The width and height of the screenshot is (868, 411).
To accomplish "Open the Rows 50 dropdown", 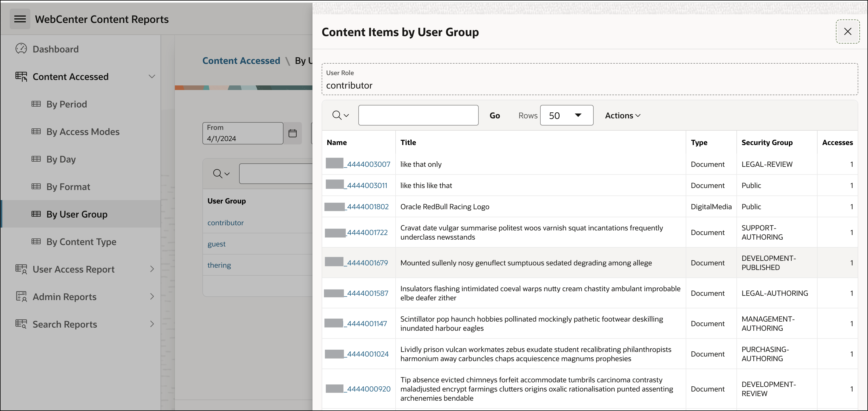I will click(x=566, y=115).
